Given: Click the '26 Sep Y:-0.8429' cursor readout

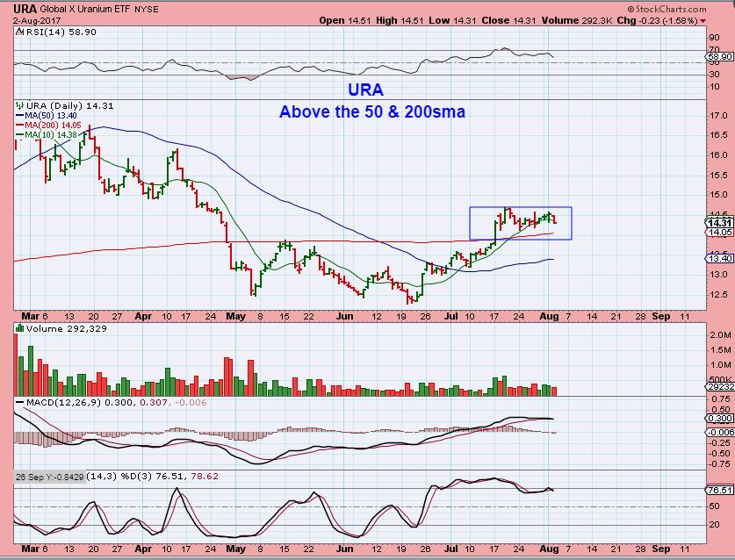Looking at the screenshot, I should coord(49,477).
